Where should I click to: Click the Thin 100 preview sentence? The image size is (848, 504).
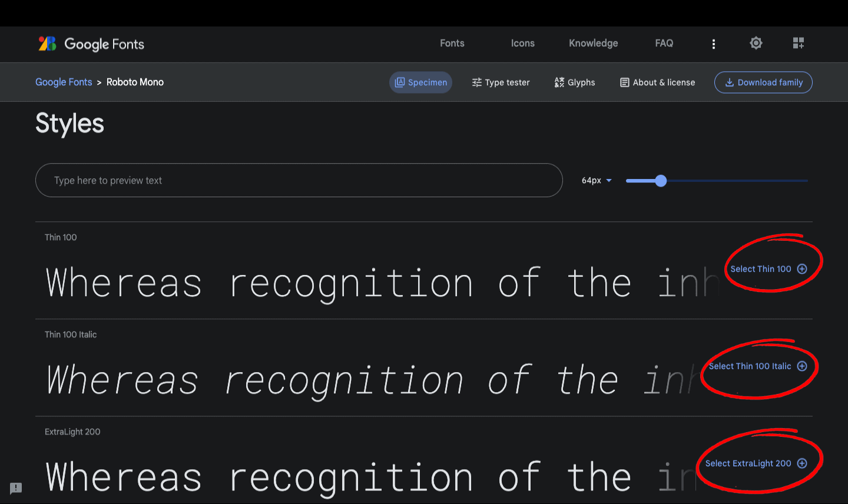[x=383, y=283]
